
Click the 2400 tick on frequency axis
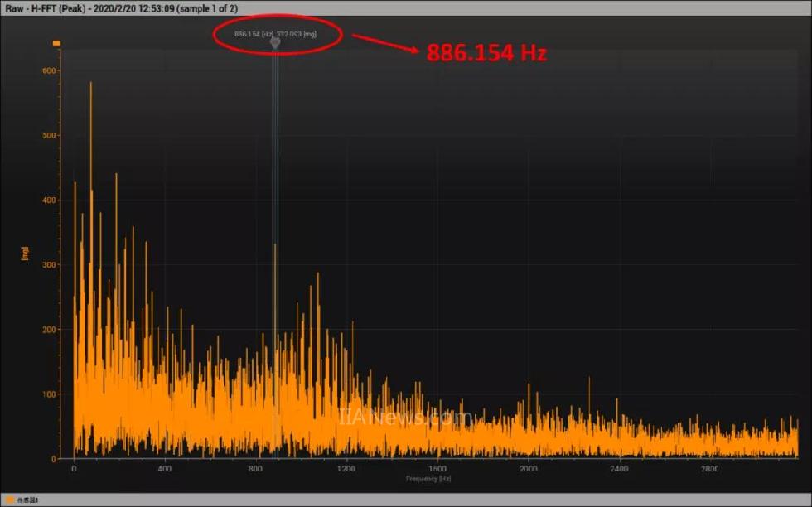619,469
